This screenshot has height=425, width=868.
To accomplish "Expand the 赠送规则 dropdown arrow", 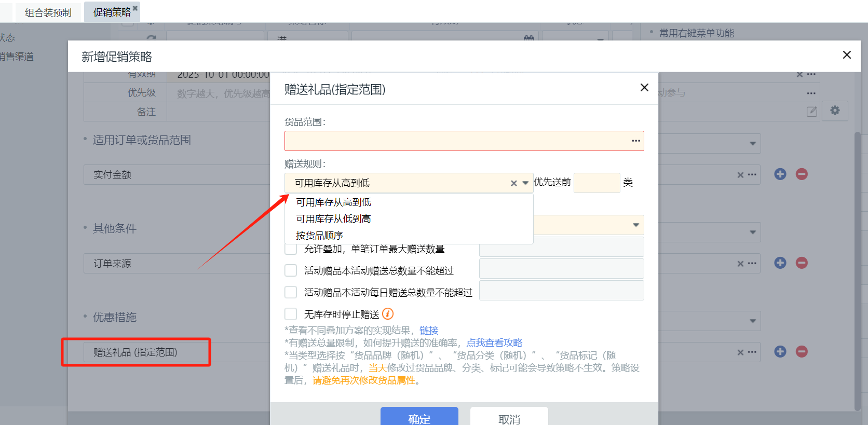I will 525,183.
